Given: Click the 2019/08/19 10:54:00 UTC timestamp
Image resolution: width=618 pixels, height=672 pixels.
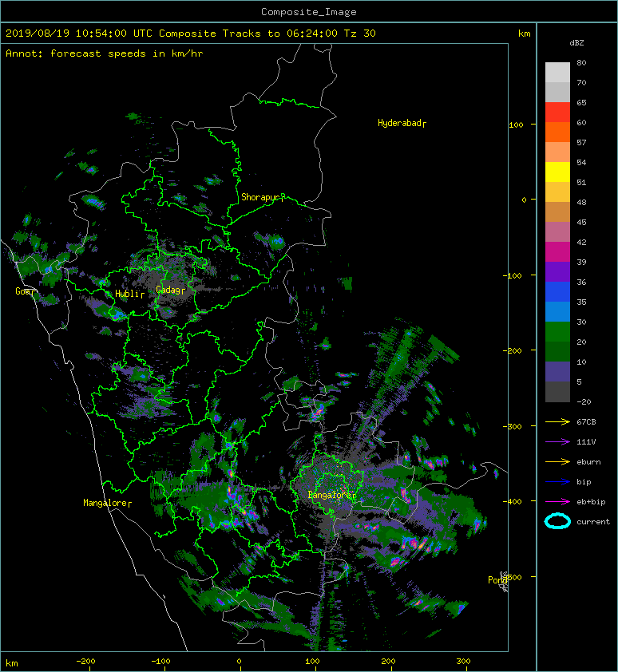Looking at the screenshot, I should point(78,34).
